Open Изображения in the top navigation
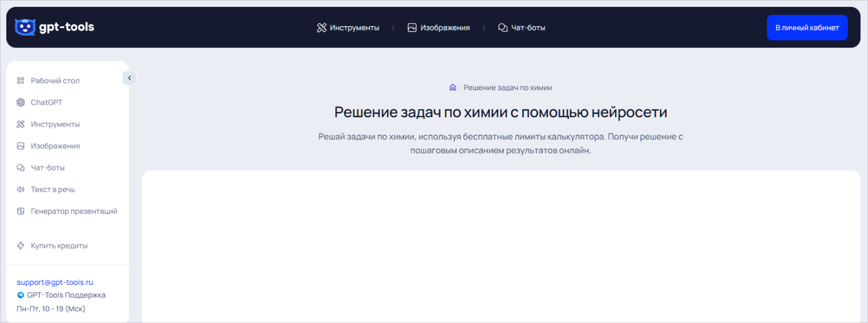This screenshot has width=868, height=323. (x=445, y=28)
